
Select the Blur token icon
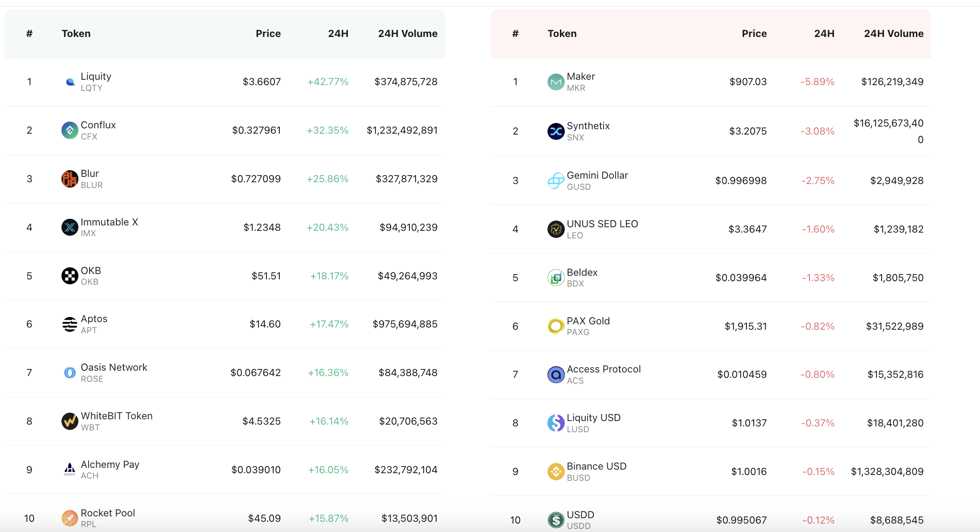coord(70,179)
